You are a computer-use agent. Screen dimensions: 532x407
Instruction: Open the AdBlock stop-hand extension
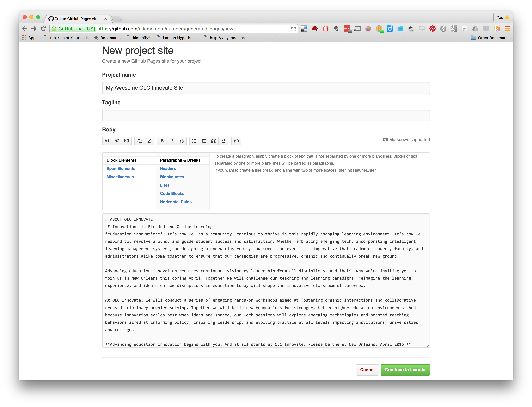pos(325,29)
